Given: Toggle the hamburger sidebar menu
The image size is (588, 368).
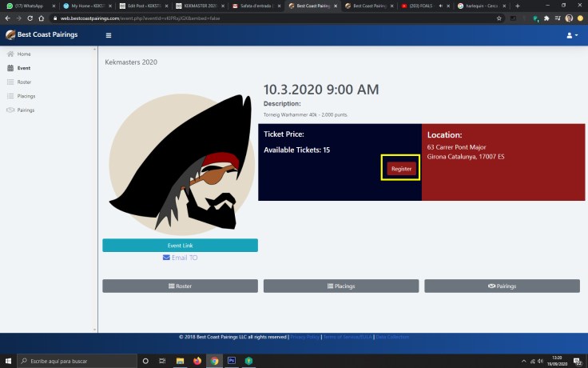Looking at the screenshot, I should coord(109,35).
